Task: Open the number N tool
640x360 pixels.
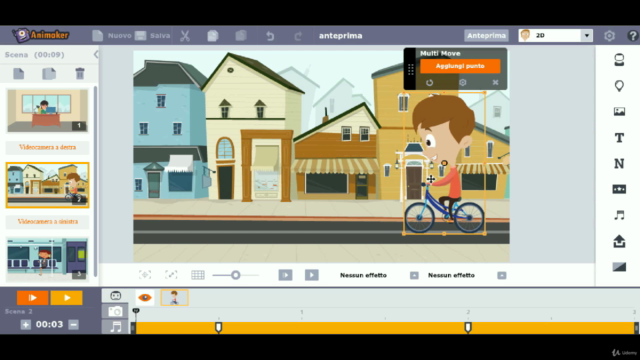Action: pyautogui.click(x=619, y=164)
